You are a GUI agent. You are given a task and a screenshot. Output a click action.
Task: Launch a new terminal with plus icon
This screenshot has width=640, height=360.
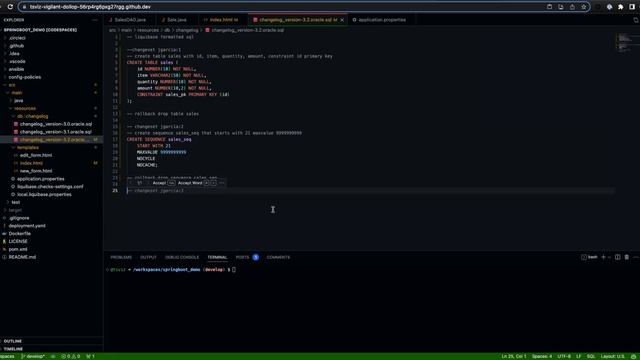[603, 257]
